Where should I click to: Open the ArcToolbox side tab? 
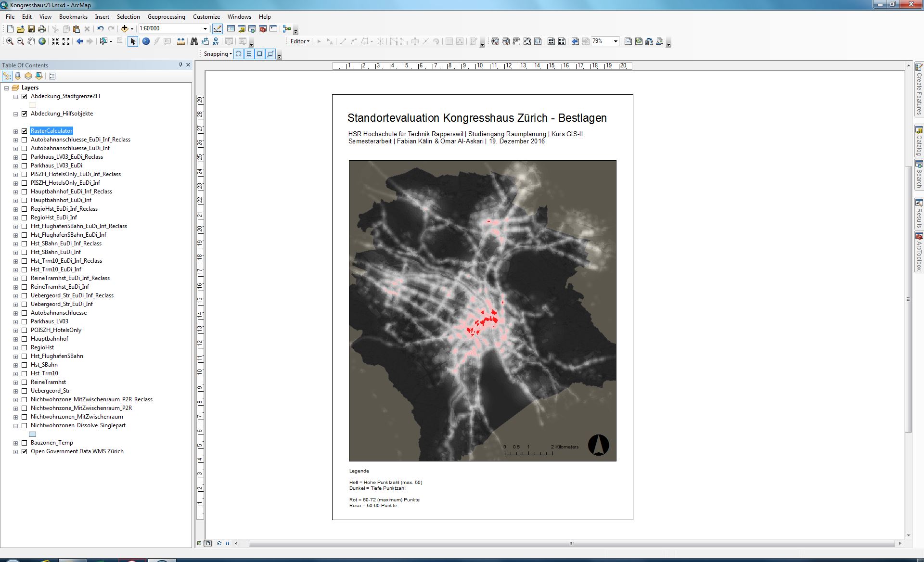tap(919, 254)
